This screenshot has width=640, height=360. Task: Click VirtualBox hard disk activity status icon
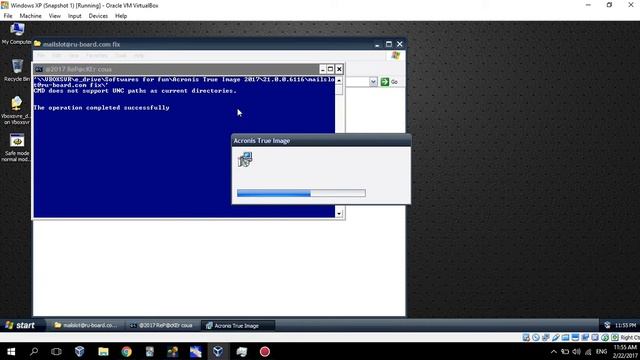point(526,338)
